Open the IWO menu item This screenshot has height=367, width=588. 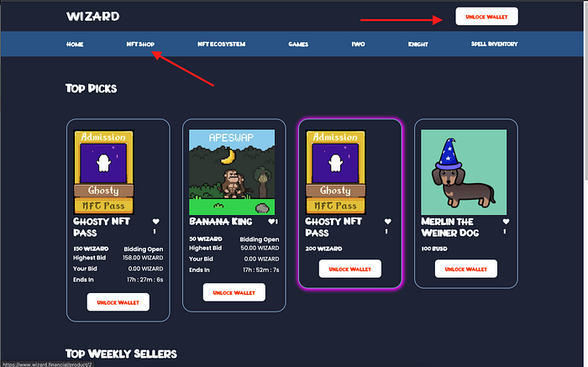click(358, 45)
